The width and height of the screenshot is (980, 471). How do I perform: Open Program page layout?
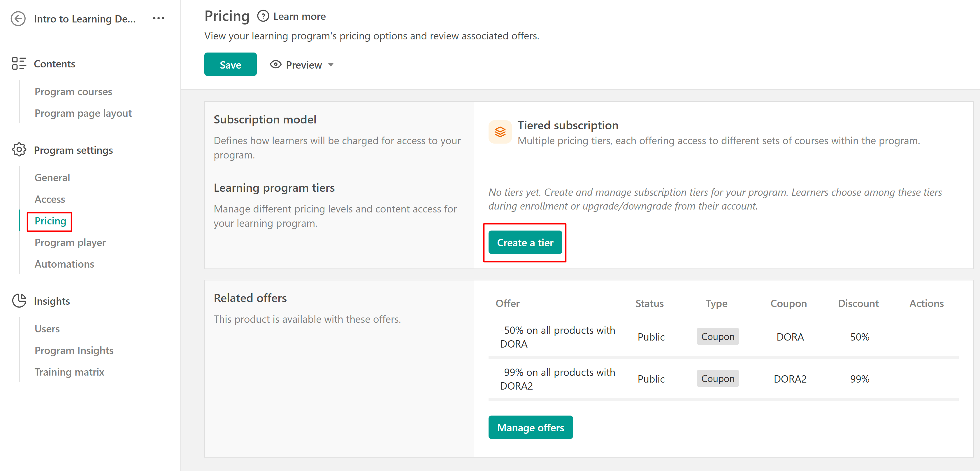83,113
